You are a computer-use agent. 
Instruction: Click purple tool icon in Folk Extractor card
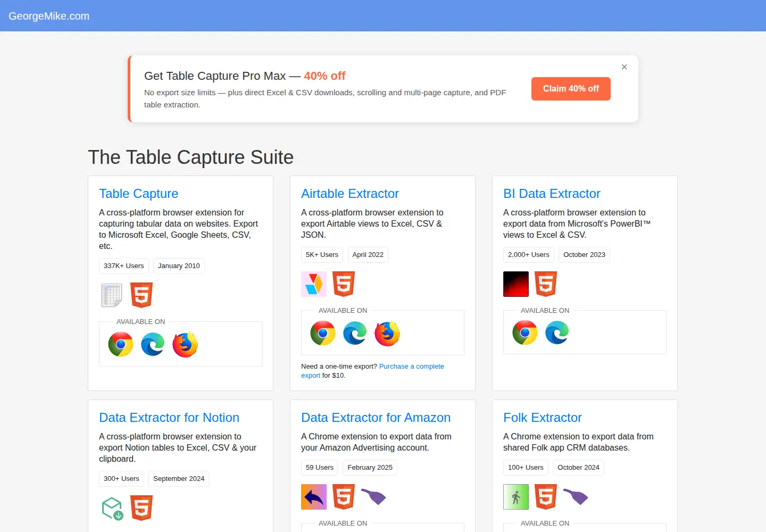tap(576, 497)
